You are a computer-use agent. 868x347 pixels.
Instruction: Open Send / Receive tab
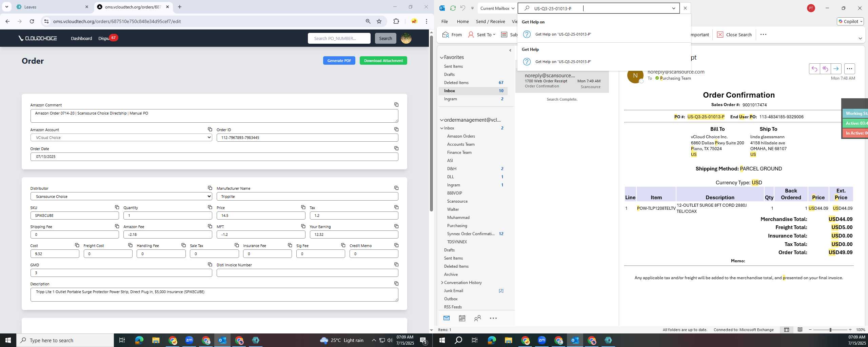pos(490,21)
